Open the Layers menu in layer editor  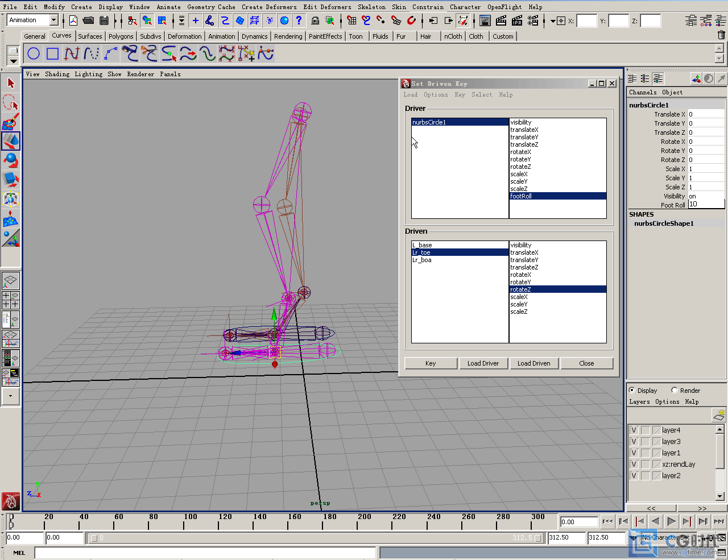tap(639, 401)
